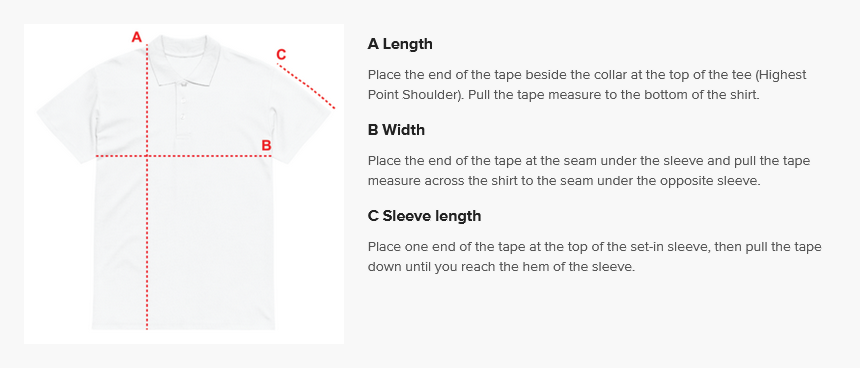Screen dimensions: 860x368
Task: Select the 'C Sleeve length' heading
Action: tap(424, 216)
